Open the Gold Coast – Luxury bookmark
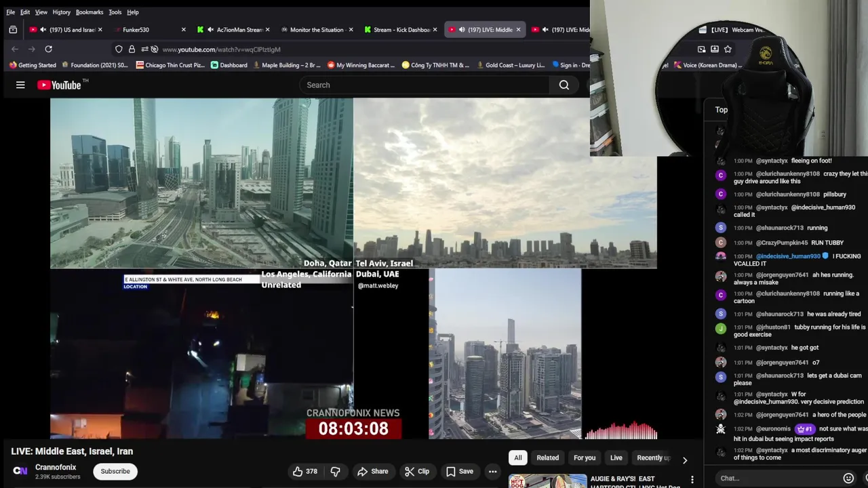Screen dimensions: 868x488 pos(511,65)
